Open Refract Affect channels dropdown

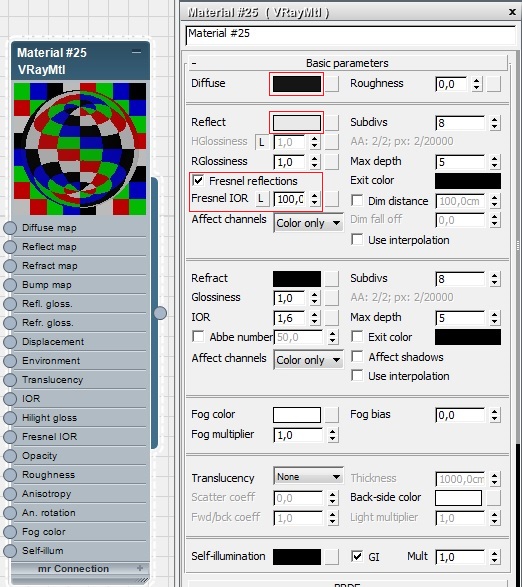tap(309, 360)
